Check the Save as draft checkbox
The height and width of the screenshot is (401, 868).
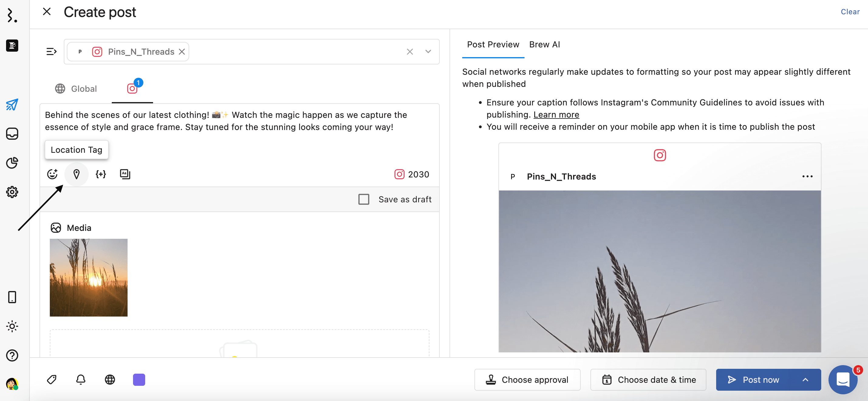click(x=364, y=200)
